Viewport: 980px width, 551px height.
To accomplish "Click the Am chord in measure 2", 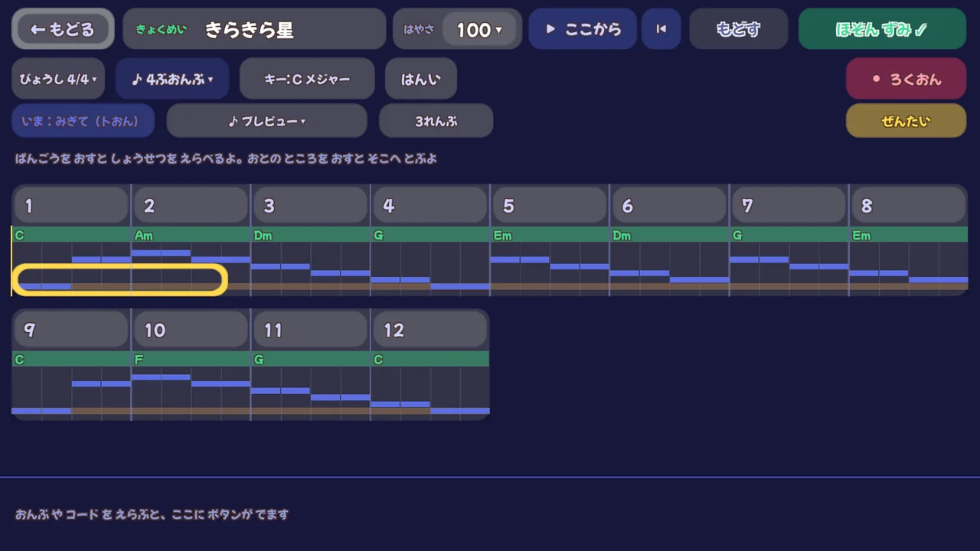I will pyautogui.click(x=191, y=235).
